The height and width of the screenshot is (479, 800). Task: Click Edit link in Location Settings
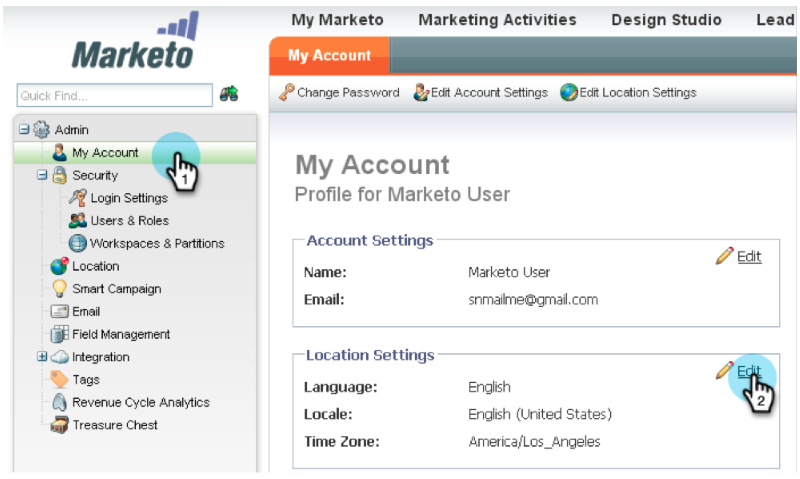(749, 371)
